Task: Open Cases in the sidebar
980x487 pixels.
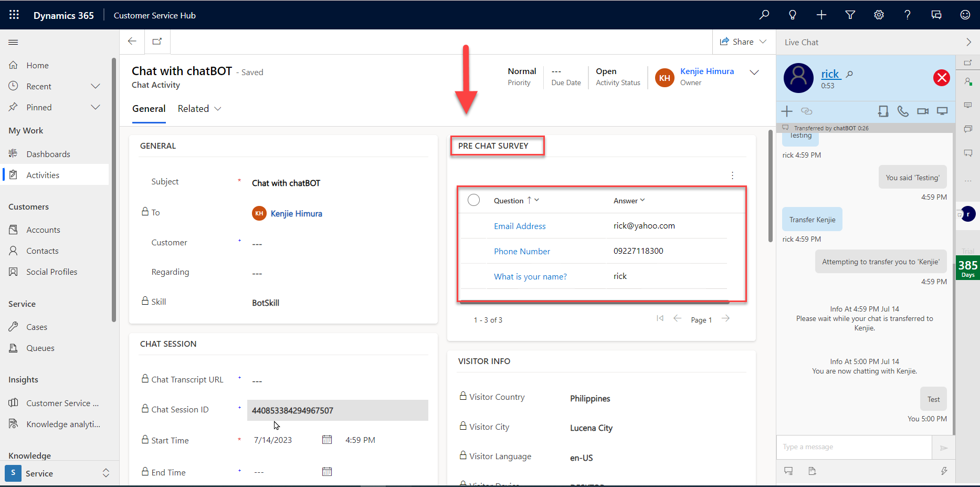Action: tap(37, 327)
